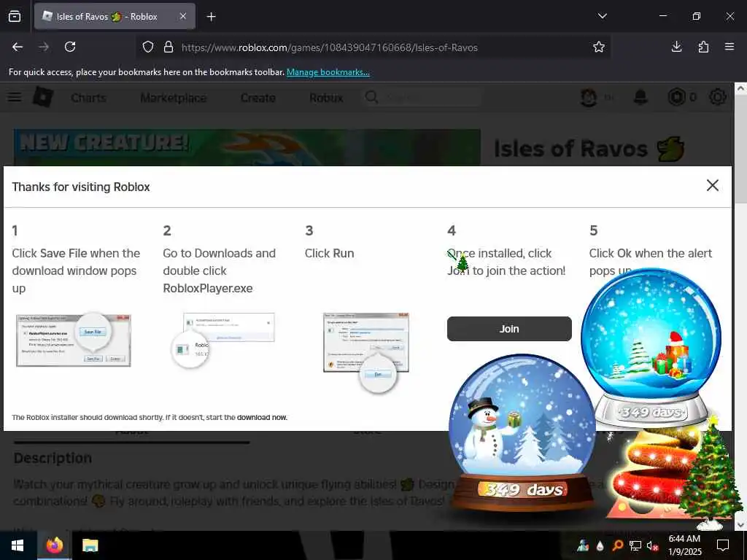
Task: Click the taskbar clock showing 6:44 AM
Action: pyautogui.click(x=684, y=545)
